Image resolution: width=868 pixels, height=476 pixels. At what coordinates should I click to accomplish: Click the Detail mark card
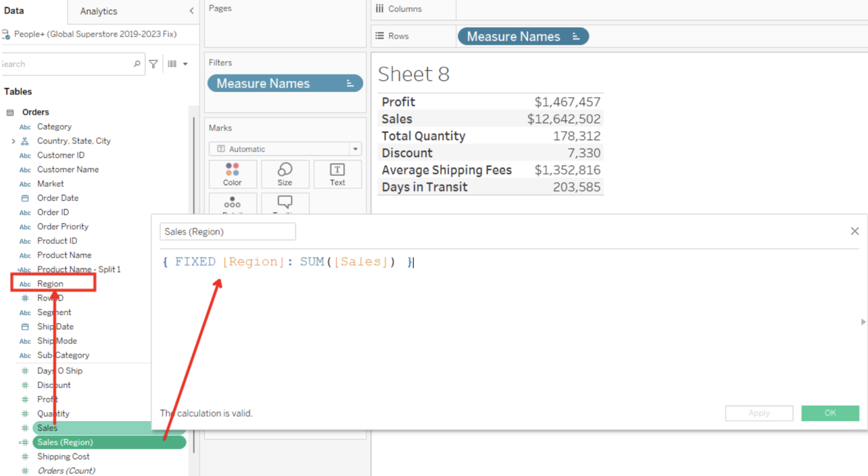click(x=232, y=205)
